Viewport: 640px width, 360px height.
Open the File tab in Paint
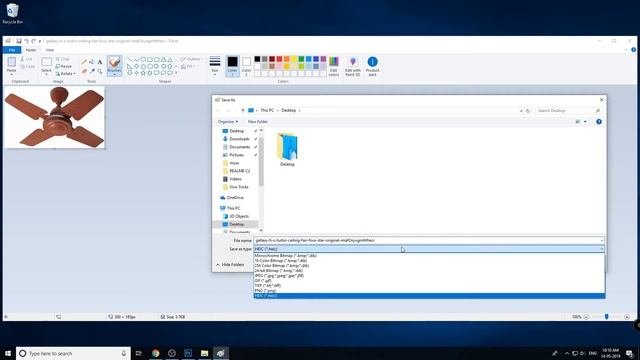pos(12,50)
